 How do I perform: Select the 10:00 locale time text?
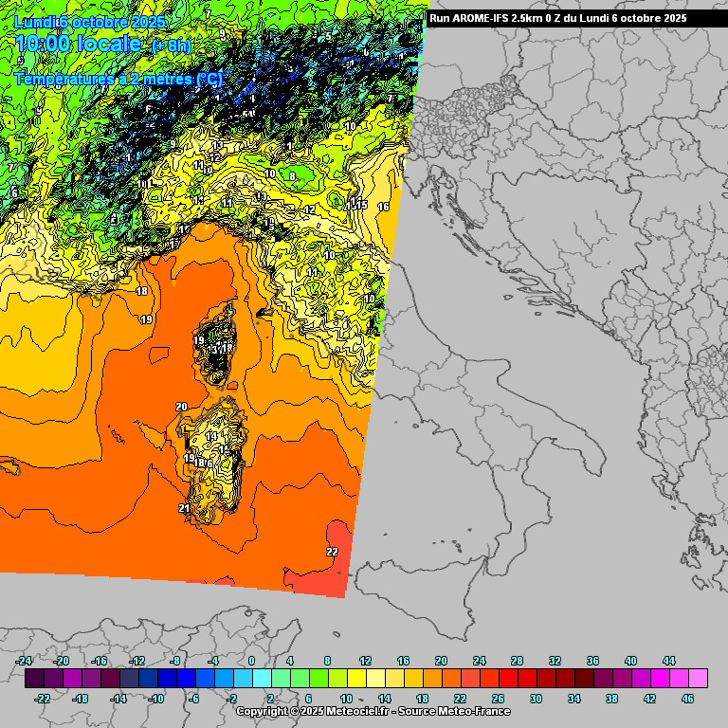pos(78,45)
